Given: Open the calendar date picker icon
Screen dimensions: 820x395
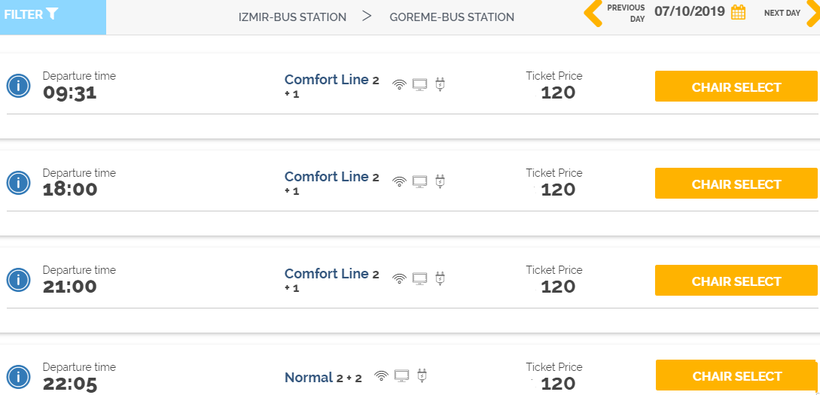Looking at the screenshot, I should click(738, 12).
